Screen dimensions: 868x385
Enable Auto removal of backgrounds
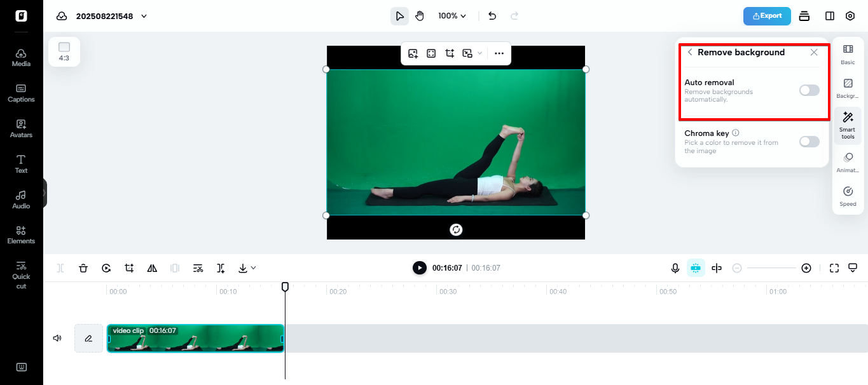808,90
